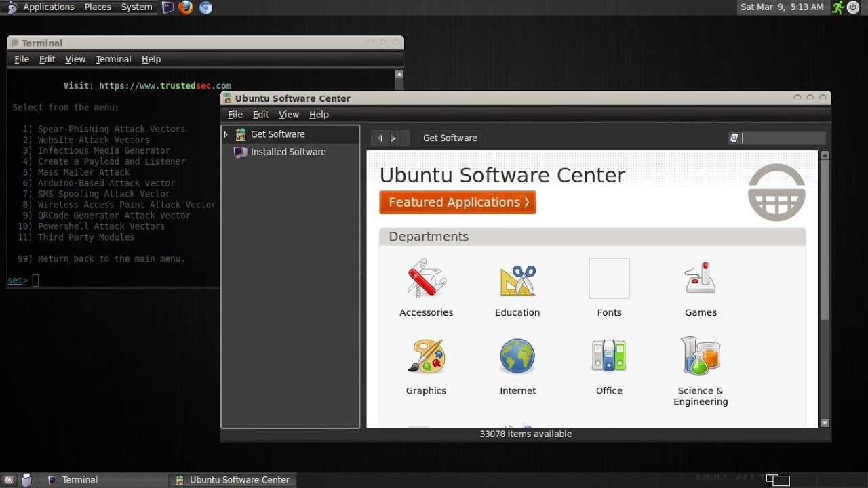The image size is (868, 488).
Task: Click Software Center scrollbar up arrow
Action: (x=825, y=155)
